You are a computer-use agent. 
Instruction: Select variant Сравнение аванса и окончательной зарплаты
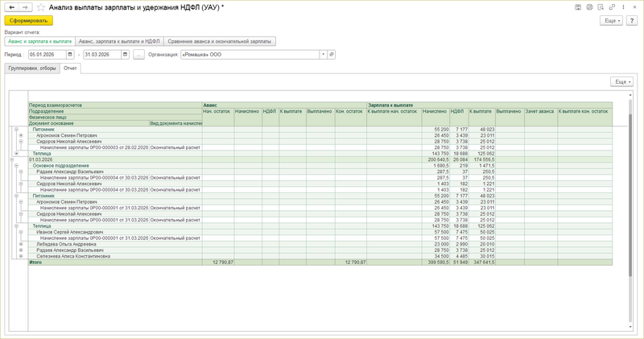click(219, 42)
